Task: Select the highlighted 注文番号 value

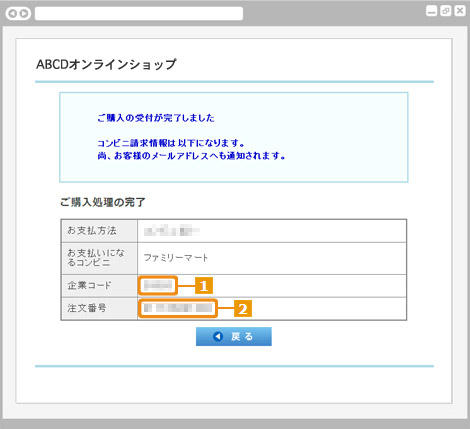Action: click(x=178, y=308)
